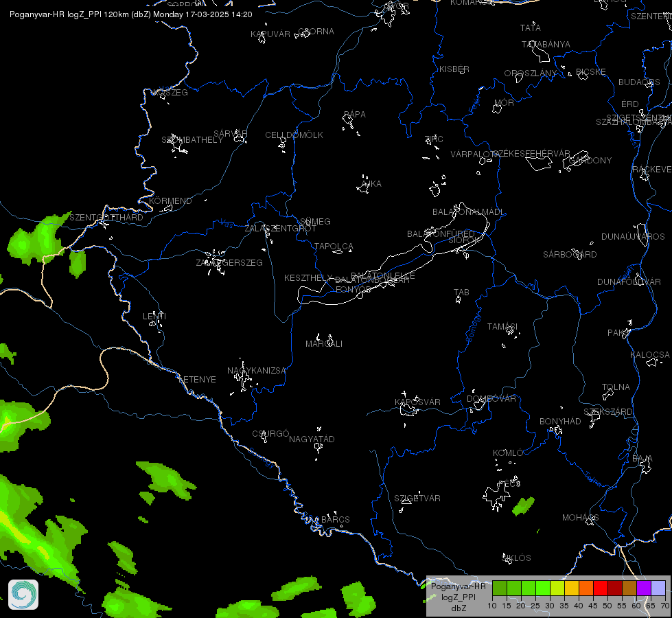Click the TATA town label
The image size is (672, 618).
[531, 28]
